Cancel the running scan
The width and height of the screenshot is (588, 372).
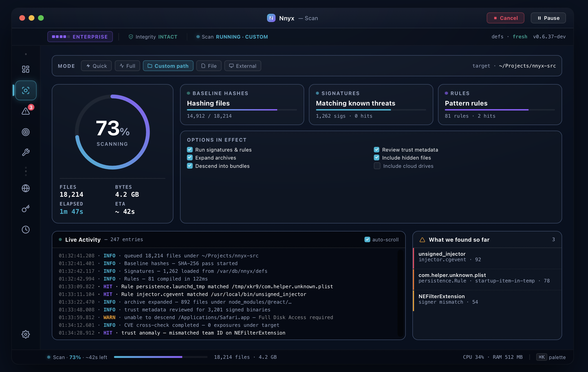point(505,18)
